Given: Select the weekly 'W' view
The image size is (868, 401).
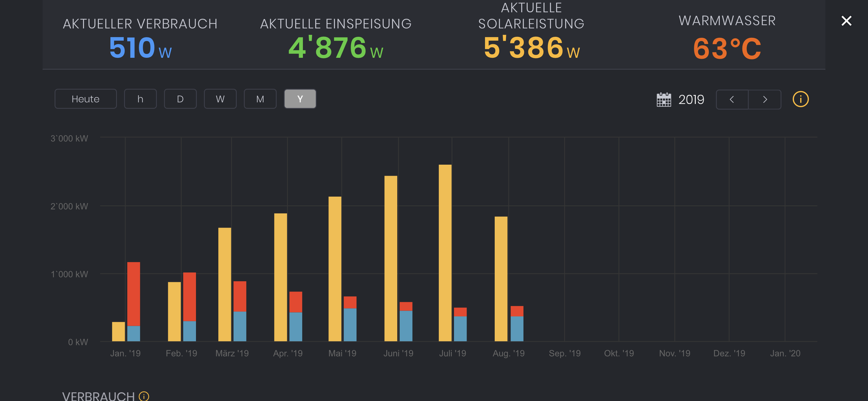Looking at the screenshot, I should click(x=220, y=99).
